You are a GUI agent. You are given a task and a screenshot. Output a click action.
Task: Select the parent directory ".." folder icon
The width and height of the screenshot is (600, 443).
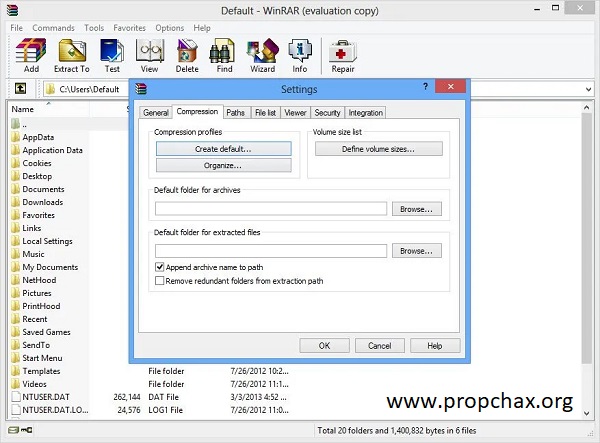pos(16,124)
